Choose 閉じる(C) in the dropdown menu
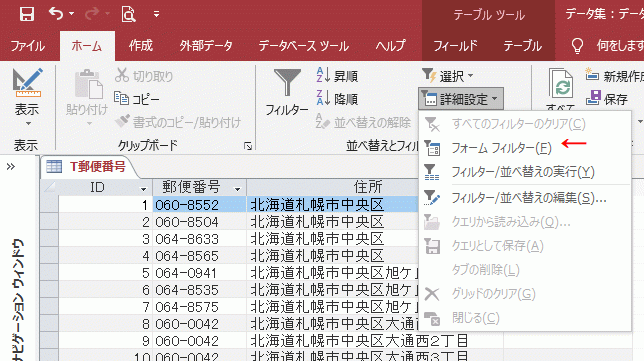 click(x=524, y=318)
